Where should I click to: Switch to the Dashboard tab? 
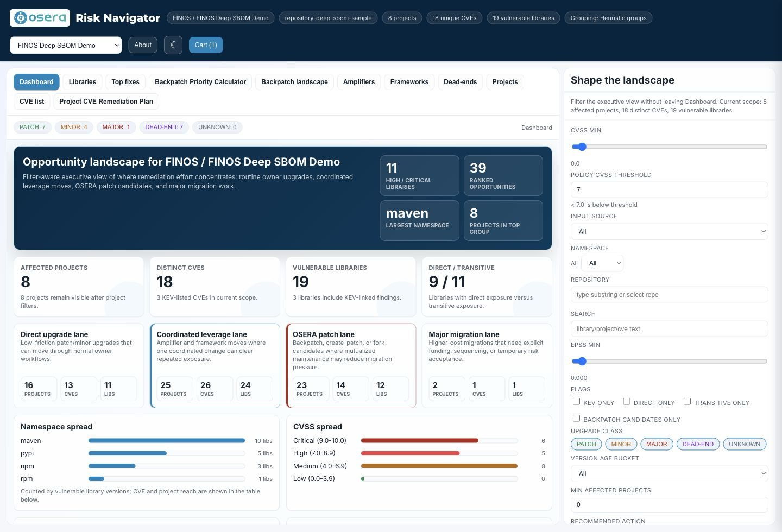pyautogui.click(x=36, y=82)
